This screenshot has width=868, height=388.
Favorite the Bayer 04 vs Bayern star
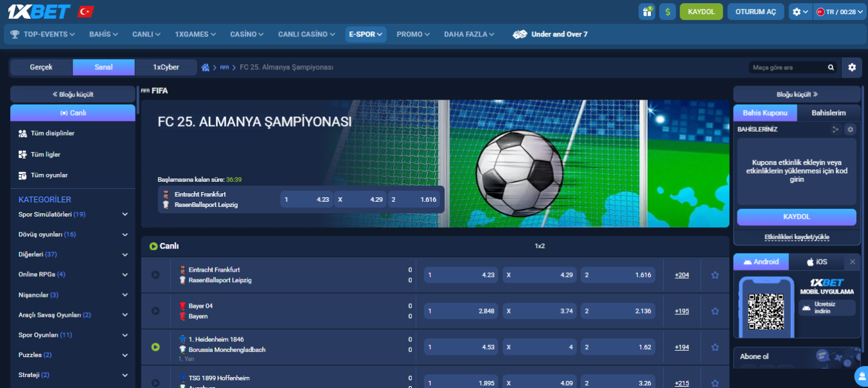(714, 311)
